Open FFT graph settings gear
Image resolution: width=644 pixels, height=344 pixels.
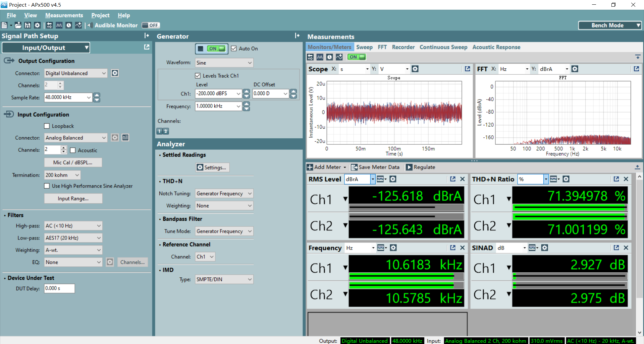(x=575, y=69)
